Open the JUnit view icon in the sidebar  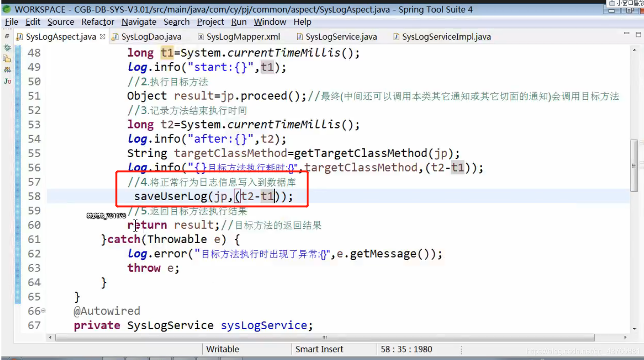point(7,81)
